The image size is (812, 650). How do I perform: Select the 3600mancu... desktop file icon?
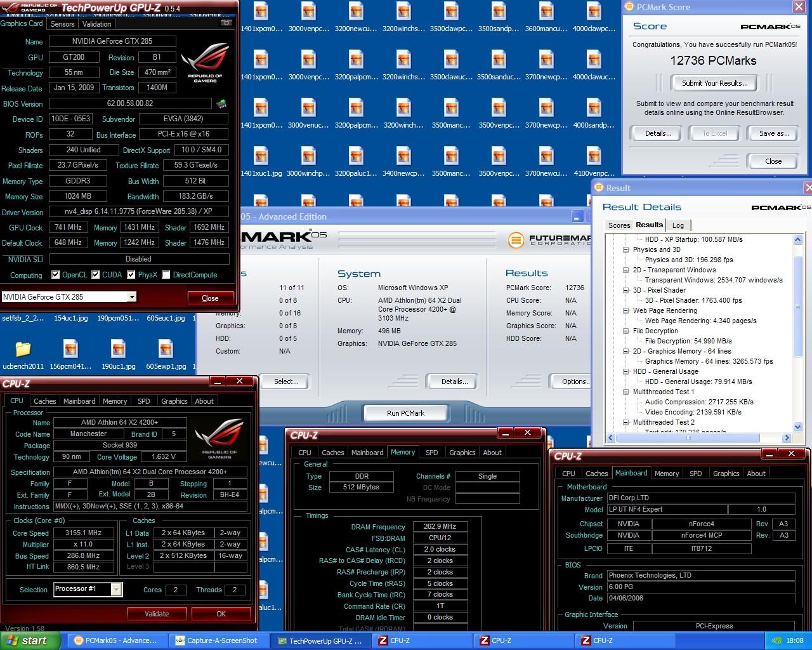click(546, 13)
